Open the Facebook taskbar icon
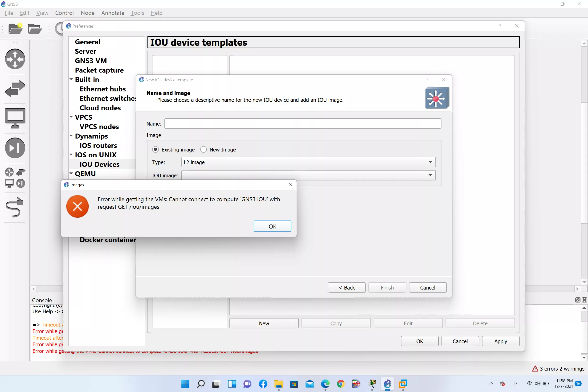 point(263,384)
